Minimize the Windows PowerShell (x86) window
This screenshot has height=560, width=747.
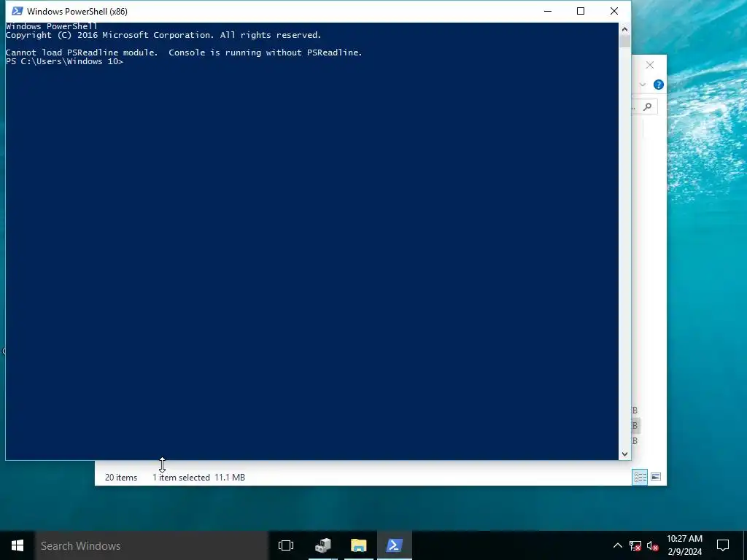pos(548,11)
